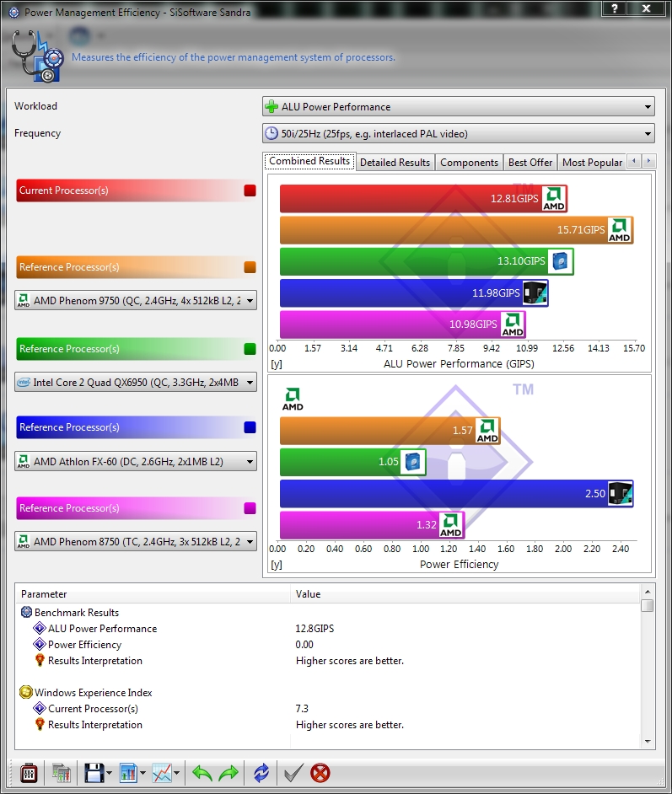Click the blue refresh arrows icon

261,773
